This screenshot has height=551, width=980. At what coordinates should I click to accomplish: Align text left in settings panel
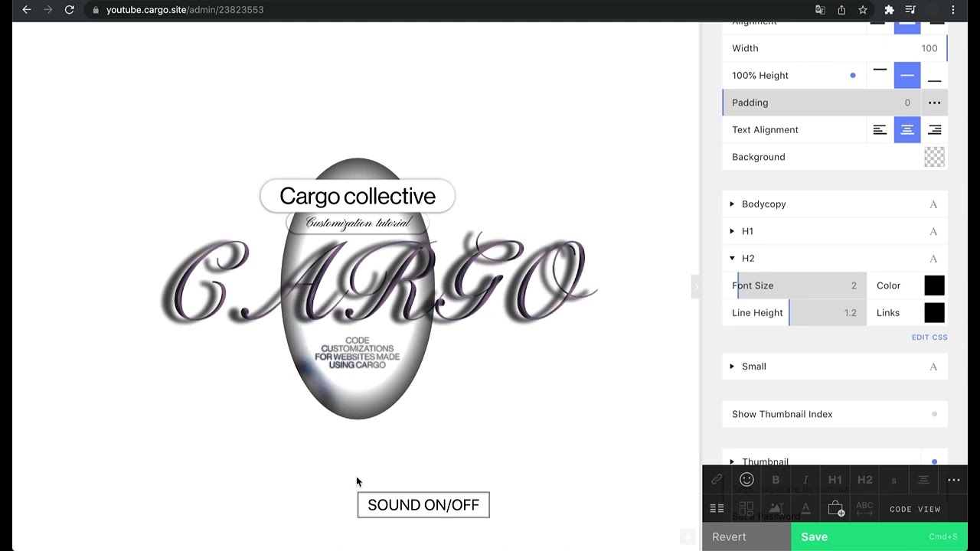tap(880, 130)
